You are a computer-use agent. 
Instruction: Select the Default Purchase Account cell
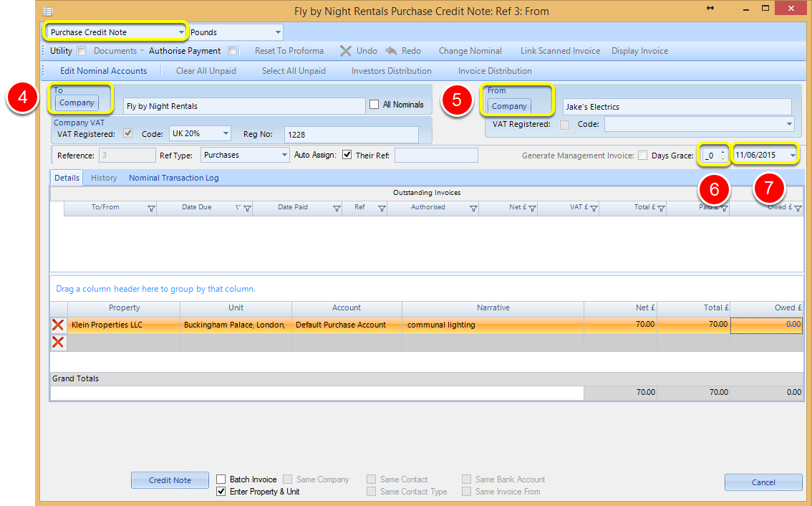(x=347, y=325)
